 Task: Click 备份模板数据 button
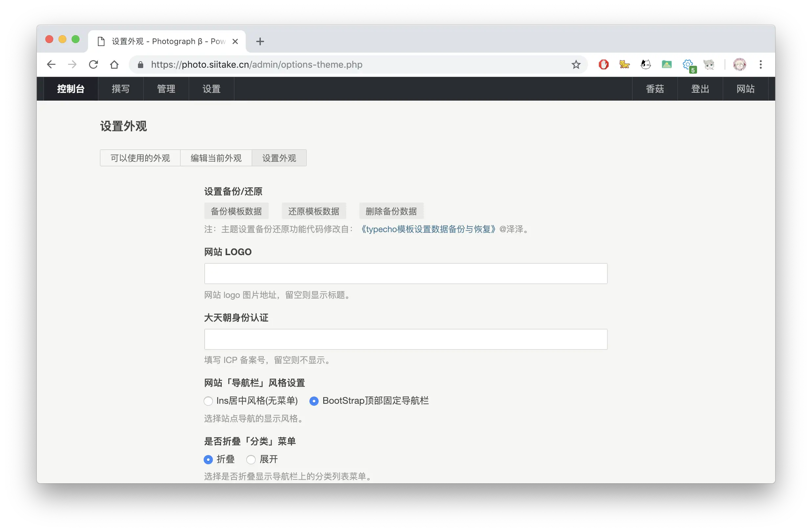tap(236, 211)
